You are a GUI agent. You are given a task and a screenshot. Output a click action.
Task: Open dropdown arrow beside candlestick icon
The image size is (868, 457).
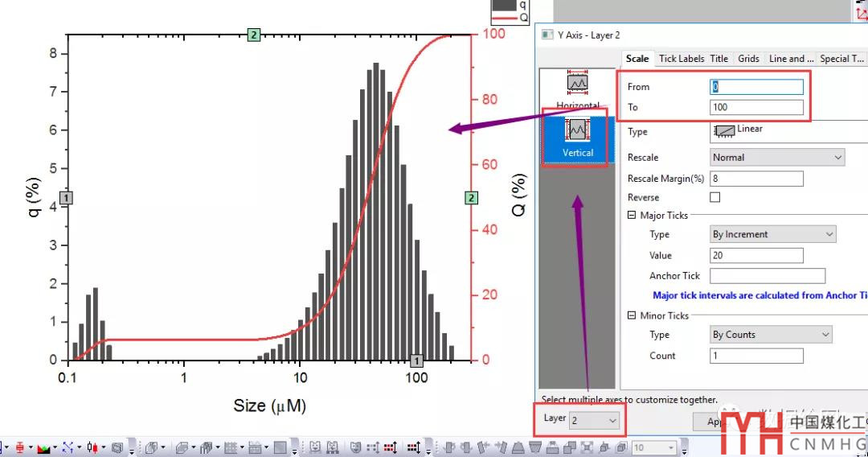104,447
